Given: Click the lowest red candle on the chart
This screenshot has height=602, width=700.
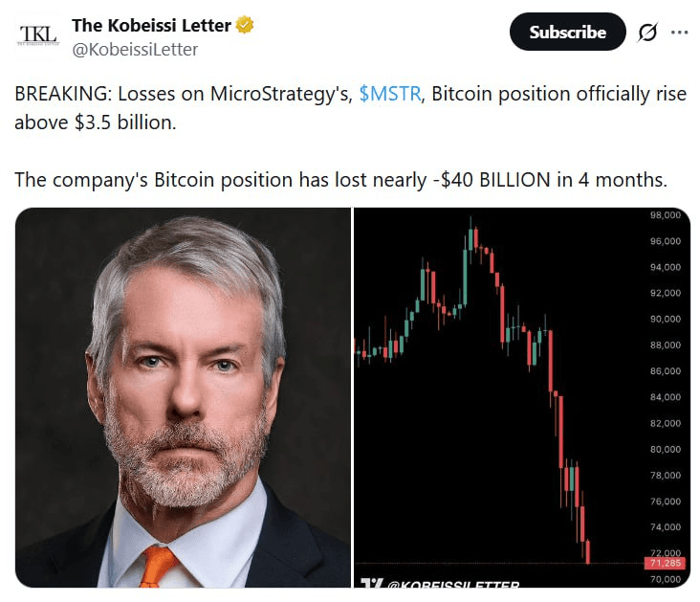Looking at the screenshot, I should 587,550.
